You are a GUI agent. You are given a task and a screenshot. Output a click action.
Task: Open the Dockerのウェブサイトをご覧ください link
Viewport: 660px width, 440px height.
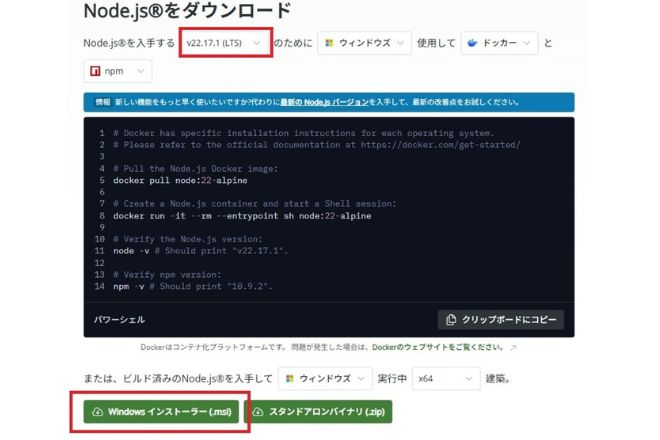[x=438, y=347]
